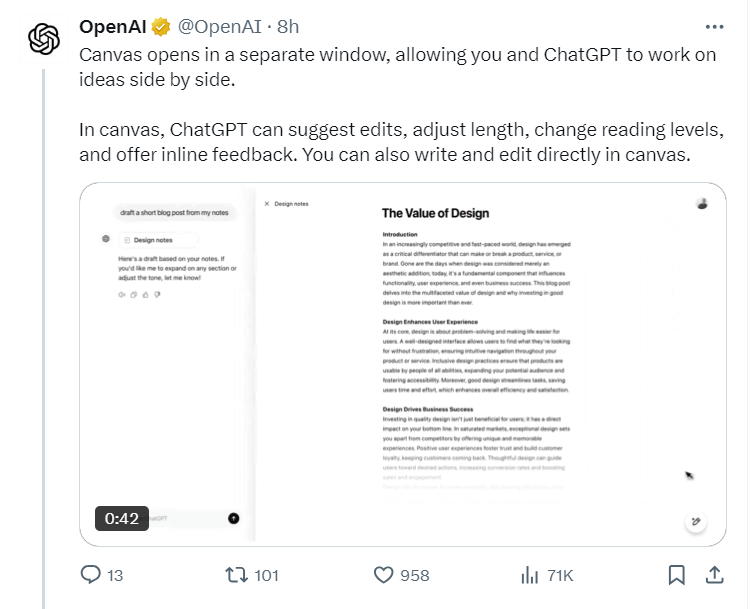View analytics via the bar chart icon

(x=529, y=575)
